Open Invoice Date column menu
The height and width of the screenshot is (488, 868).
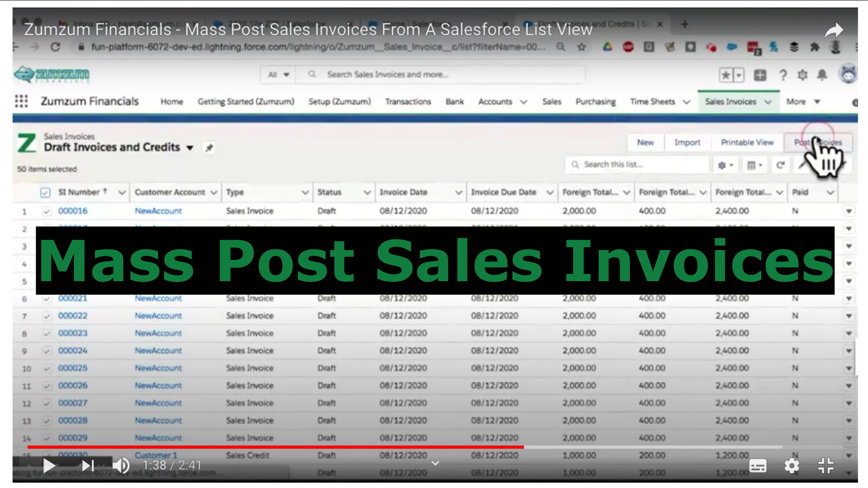click(459, 192)
